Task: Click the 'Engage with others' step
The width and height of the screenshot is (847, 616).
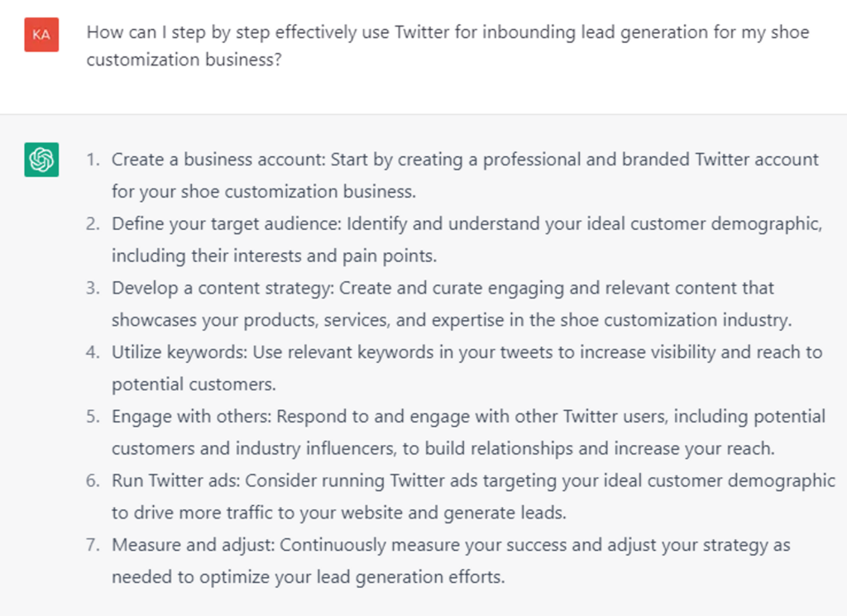Action: coord(191,417)
